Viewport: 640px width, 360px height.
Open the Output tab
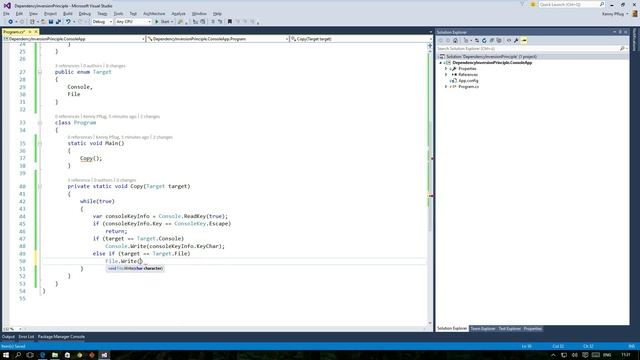(8, 337)
